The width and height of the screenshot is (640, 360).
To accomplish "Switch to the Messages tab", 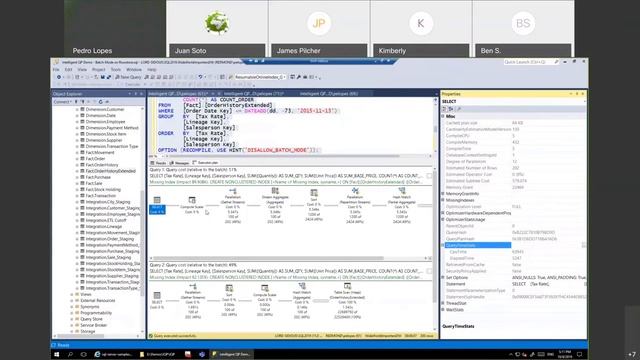I will tap(180, 163).
